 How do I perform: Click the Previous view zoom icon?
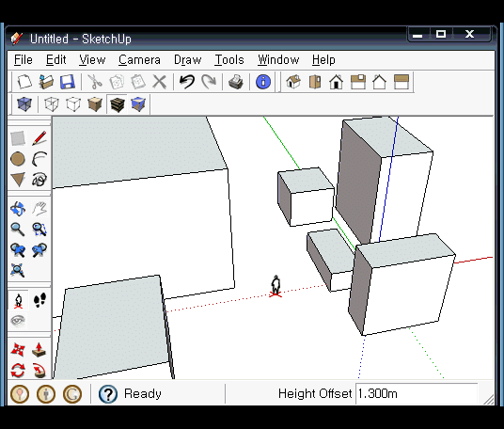coord(18,250)
